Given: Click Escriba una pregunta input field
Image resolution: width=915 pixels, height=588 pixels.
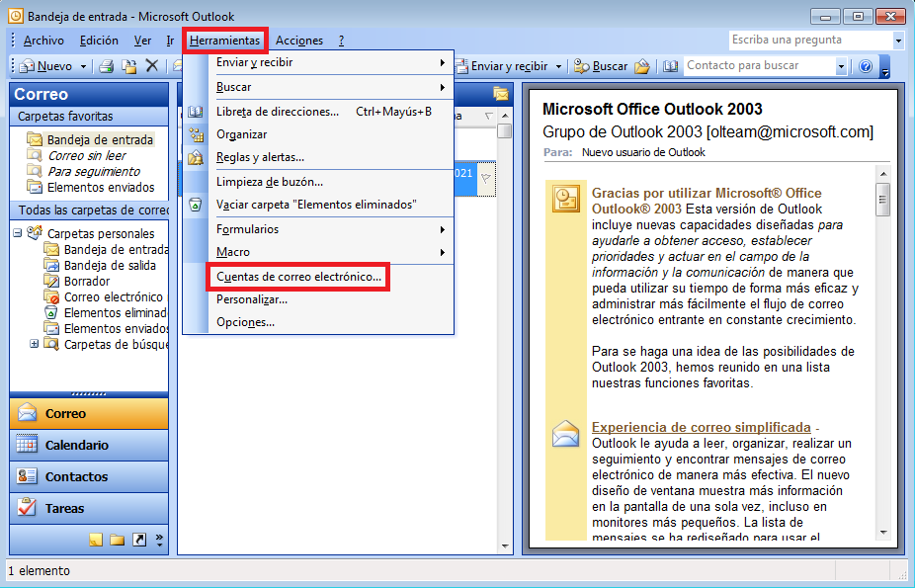Looking at the screenshot, I should (x=810, y=41).
